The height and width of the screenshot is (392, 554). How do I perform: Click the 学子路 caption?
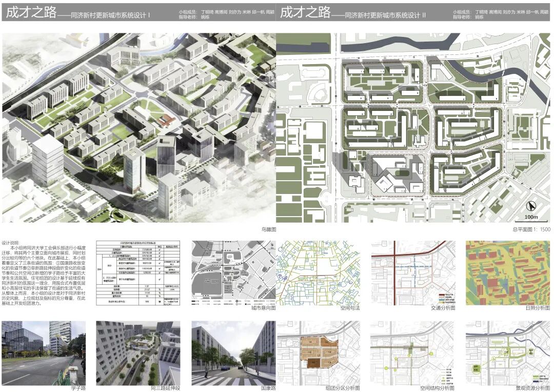point(78,388)
